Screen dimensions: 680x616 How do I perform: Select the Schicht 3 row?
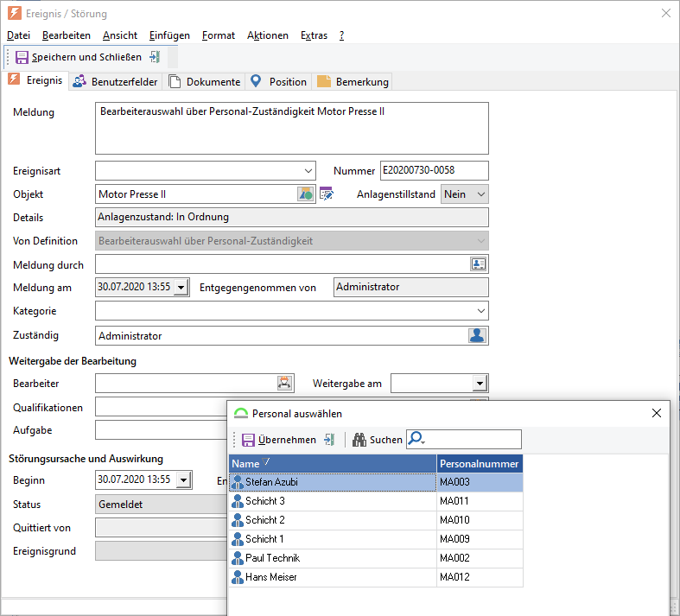coord(376,501)
